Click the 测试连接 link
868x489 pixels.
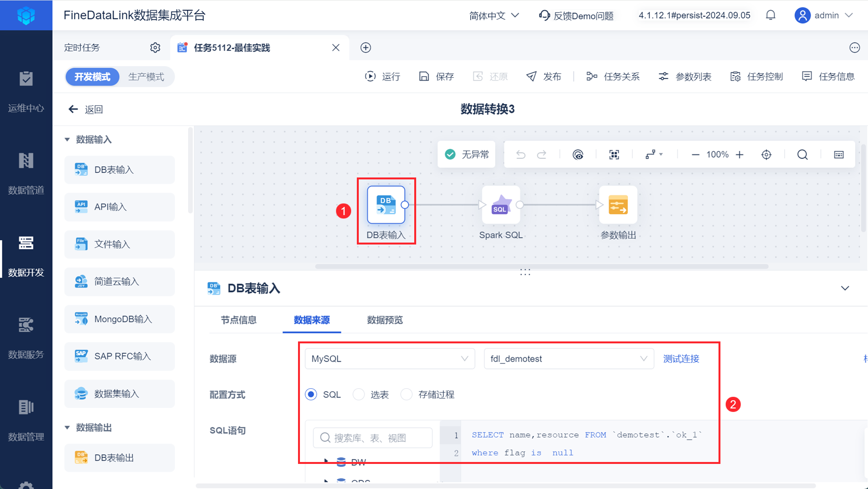(x=681, y=359)
